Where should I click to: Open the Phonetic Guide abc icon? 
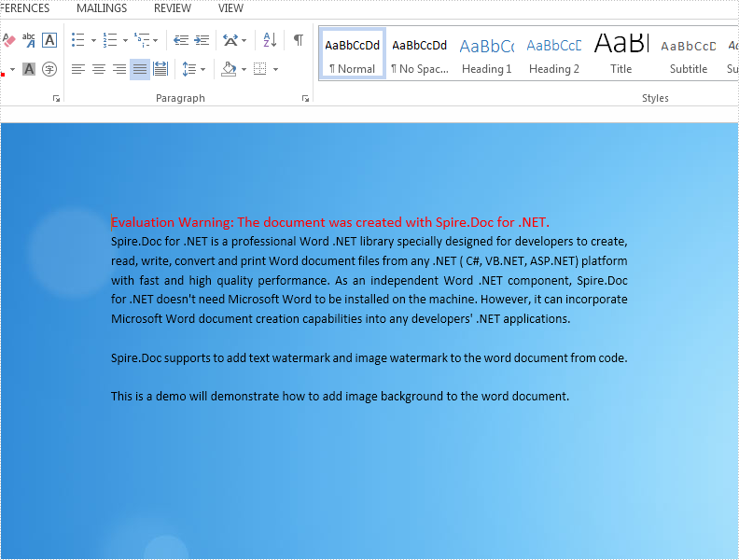coord(29,40)
